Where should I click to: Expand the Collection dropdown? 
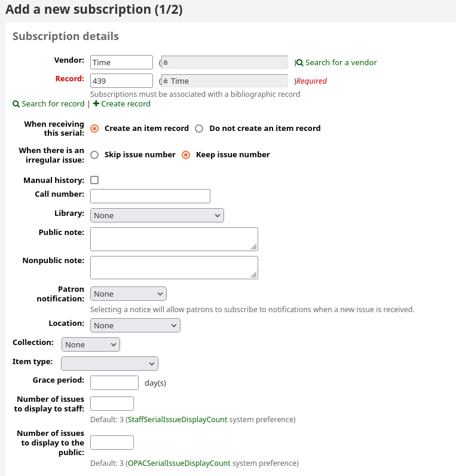91,344
